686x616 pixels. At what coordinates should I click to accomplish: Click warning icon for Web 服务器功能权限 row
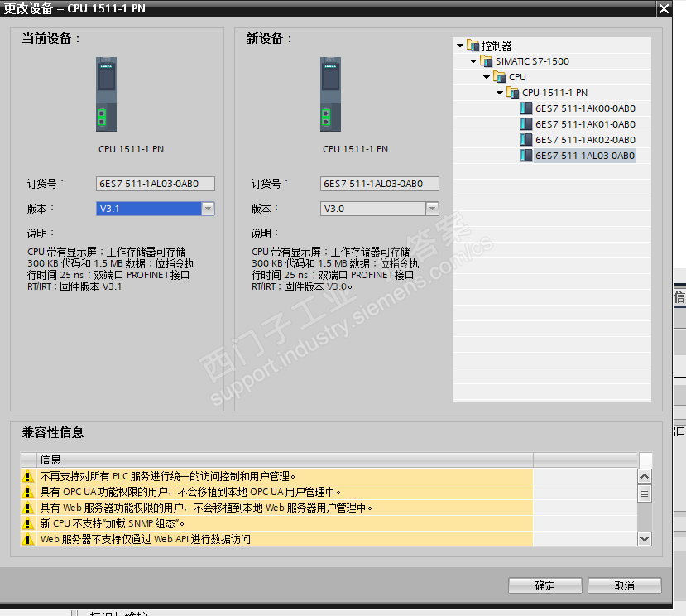pos(28,508)
